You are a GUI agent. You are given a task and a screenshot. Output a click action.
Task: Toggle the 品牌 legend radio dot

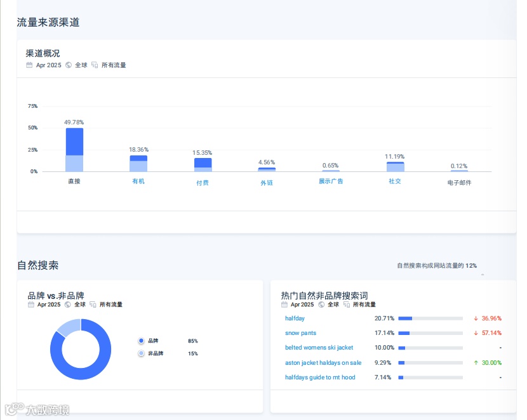coord(141,341)
